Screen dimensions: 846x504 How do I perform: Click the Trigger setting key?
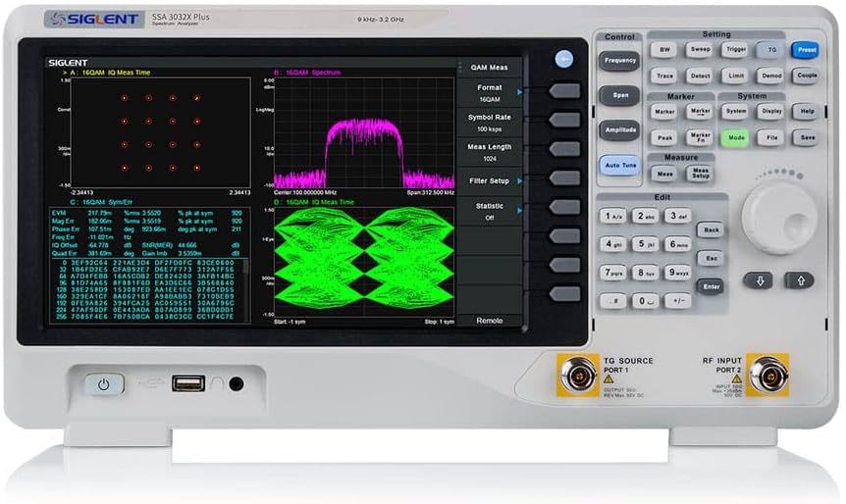(x=736, y=50)
